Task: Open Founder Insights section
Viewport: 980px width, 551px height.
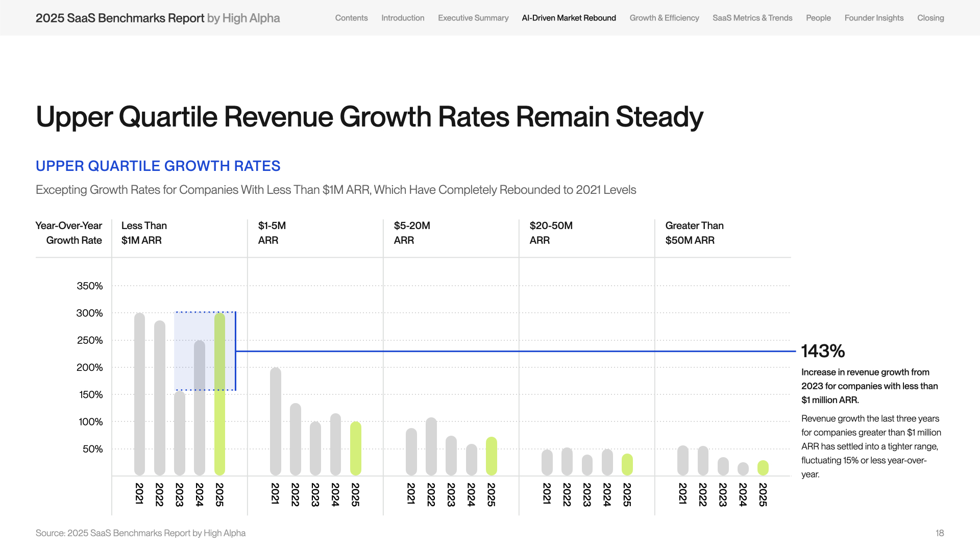Action: (874, 18)
